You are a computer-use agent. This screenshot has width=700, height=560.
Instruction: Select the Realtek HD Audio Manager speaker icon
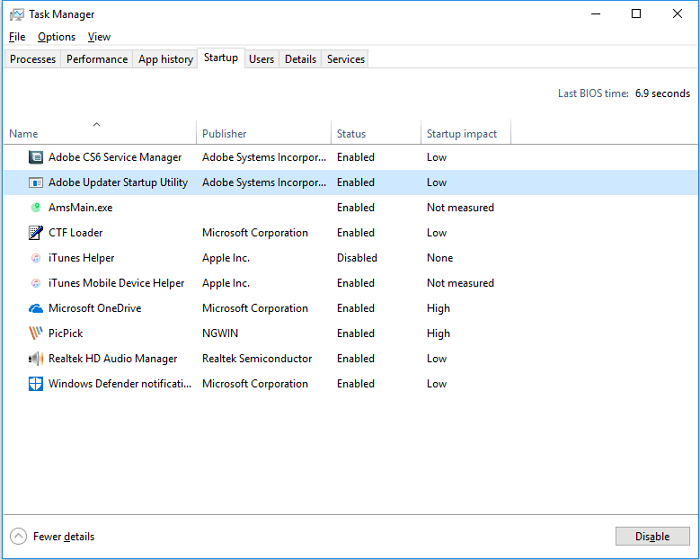click(x=36, y=359)
